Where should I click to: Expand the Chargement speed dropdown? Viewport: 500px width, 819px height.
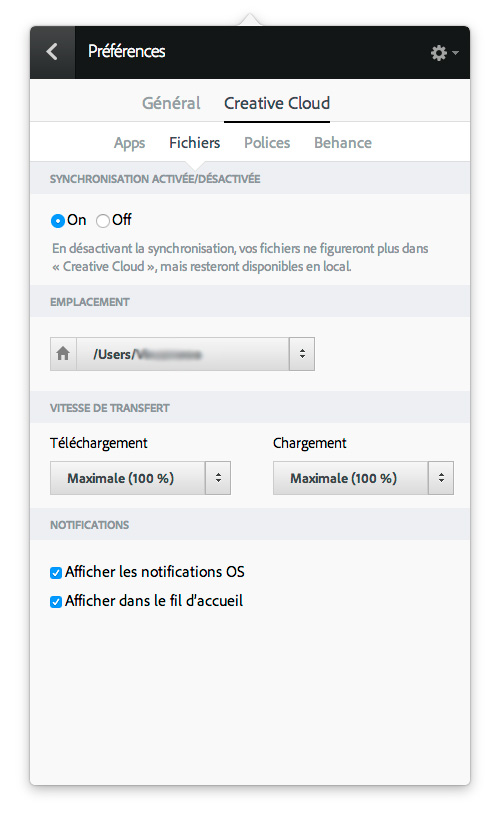(x=441, y=478)
